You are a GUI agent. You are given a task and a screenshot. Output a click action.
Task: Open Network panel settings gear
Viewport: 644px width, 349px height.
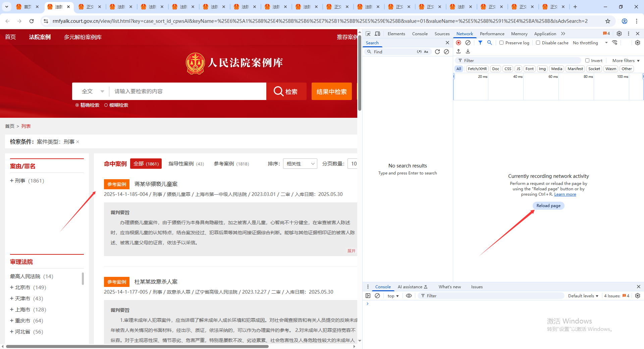point(638,43)
